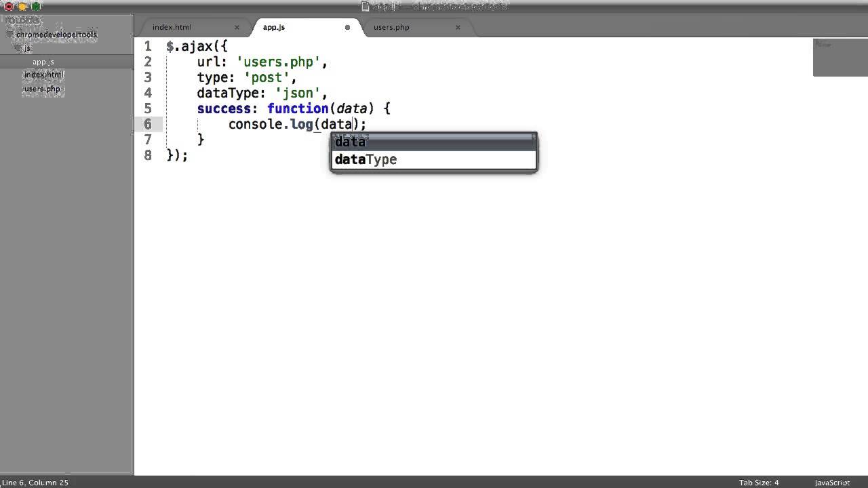The height and width of the screenshot is (488, 868).
Task: Click the 'success' key on line 5
Action: click(x=224, y=108)
